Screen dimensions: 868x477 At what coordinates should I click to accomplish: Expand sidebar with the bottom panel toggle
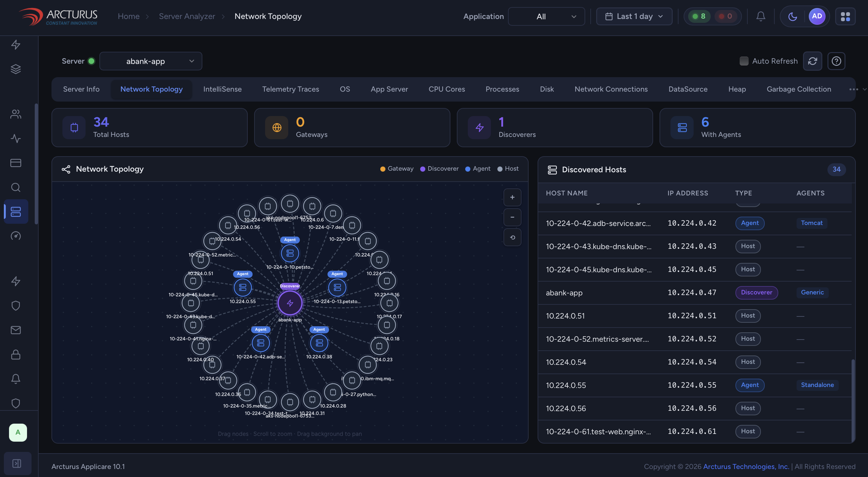click(17, 464)
